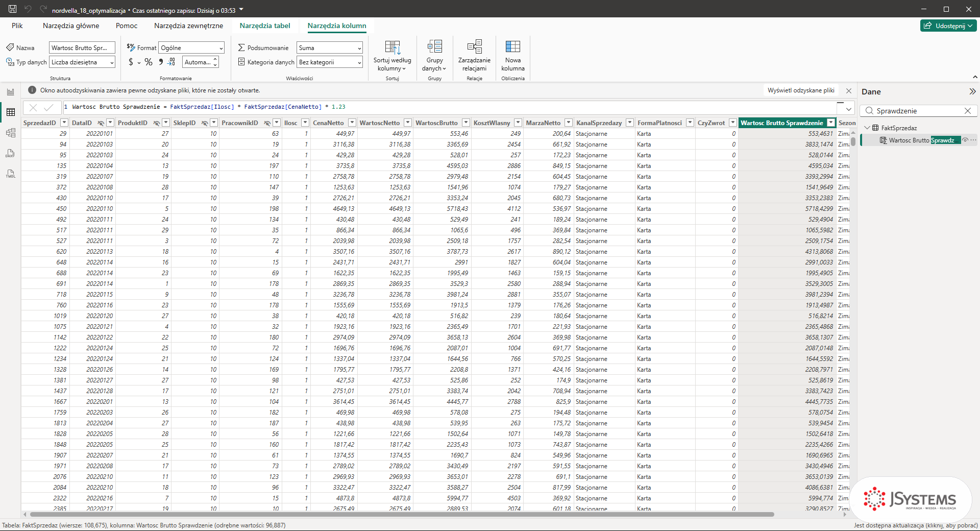Screen dimensions: 980x531
Task: Click Wyświetl odzyskane pliki button
Action: click(801, 90)
